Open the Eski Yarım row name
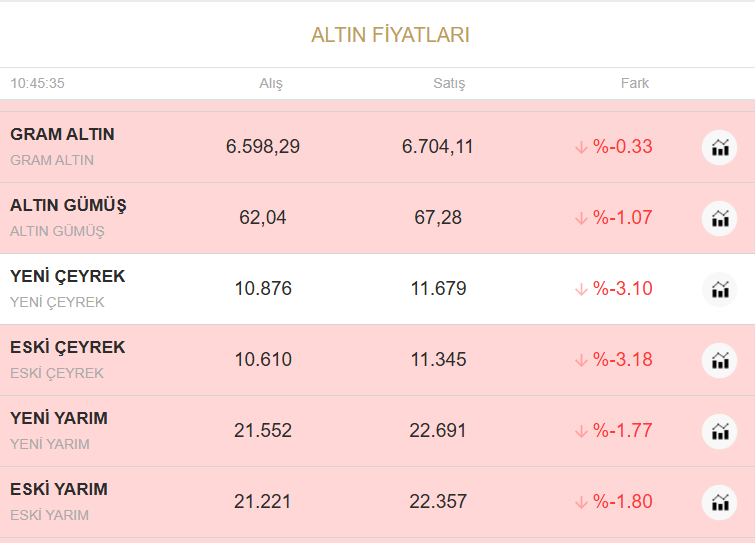The image size is (755, 543). pos(58,489)
